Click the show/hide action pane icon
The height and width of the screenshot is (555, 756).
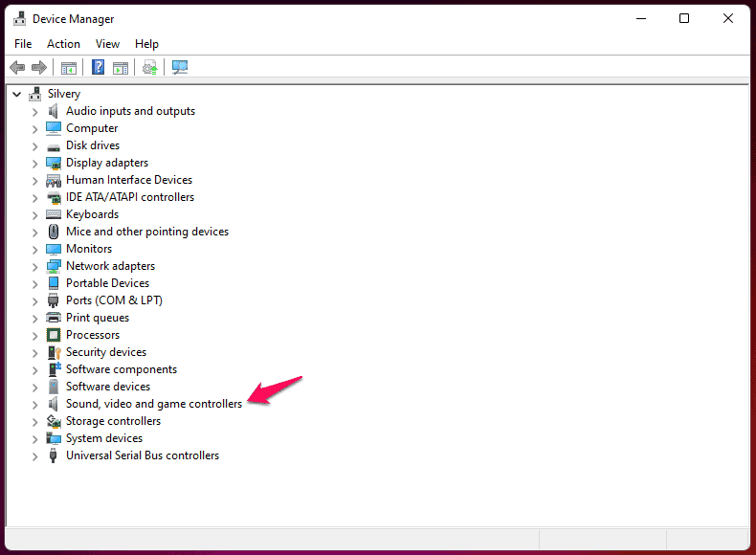click(121, 67)
